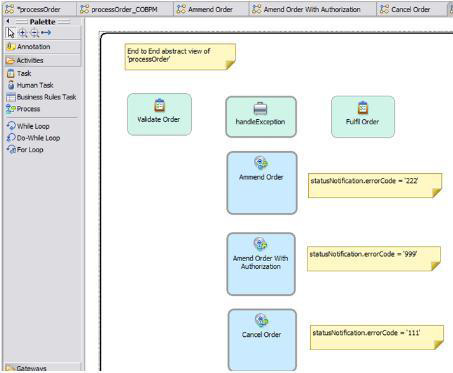Switch to the processOrder_COBPM tab
Image resolution: width=453 pixels, height=373 pixels.
point(125,9)
